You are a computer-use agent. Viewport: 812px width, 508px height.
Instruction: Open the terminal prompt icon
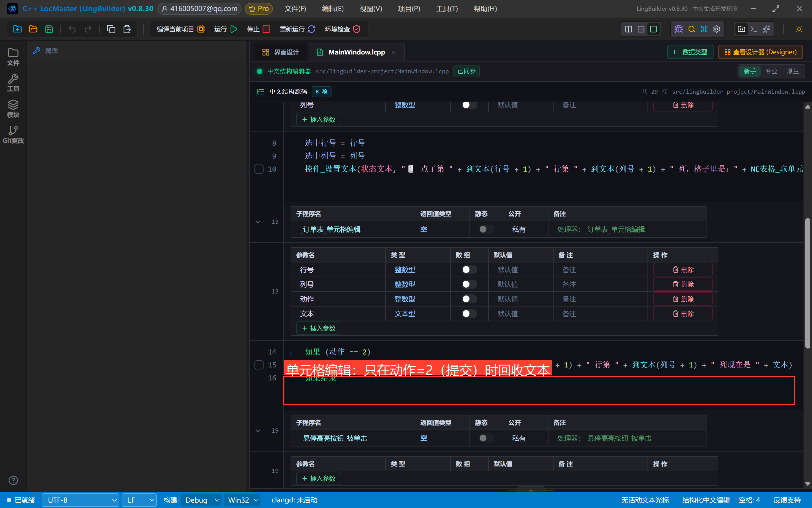click(754, 29)
